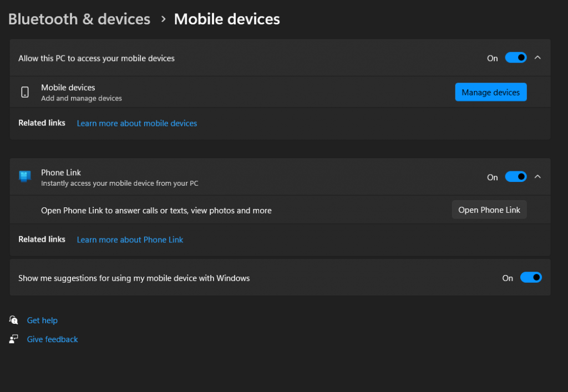Click the Give feedback person icon

coord(14,339)
